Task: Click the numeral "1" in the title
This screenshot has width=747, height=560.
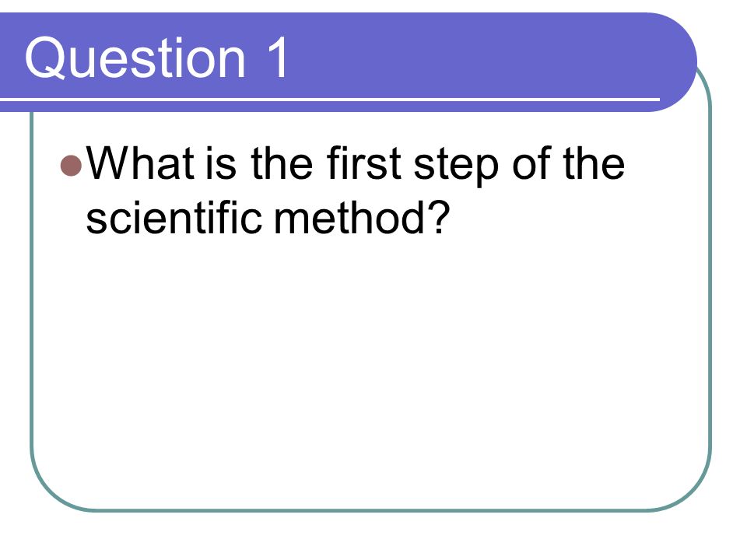Action: click(278, 57)
